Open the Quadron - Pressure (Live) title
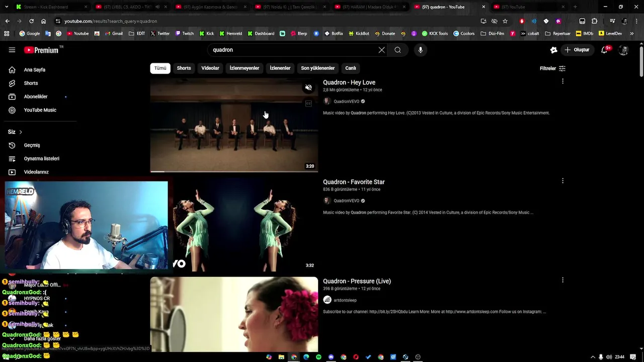The width and height of the screenshot is (644, 362). click(357, 281)
